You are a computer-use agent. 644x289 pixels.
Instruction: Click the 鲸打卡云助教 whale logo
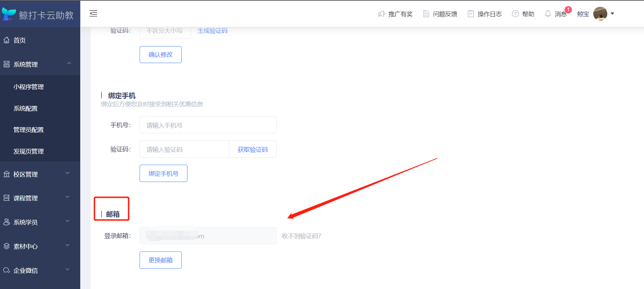click(9, 14)
